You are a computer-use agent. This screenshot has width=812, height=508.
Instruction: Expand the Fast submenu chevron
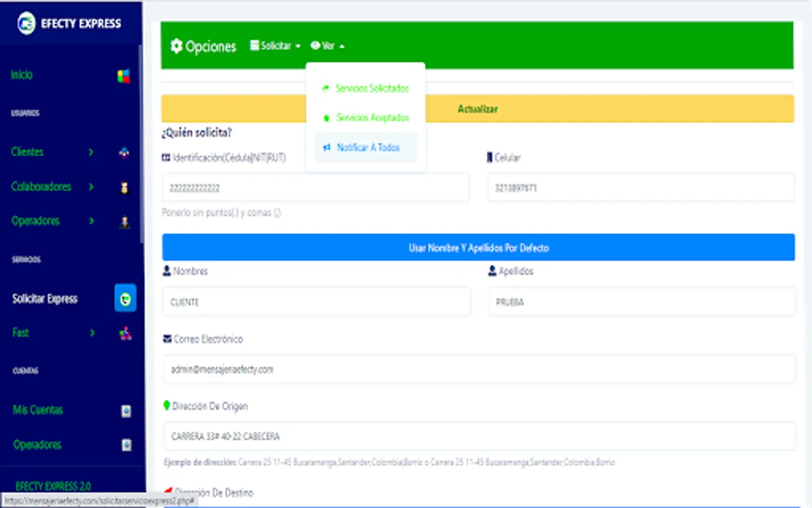(92, 332)
